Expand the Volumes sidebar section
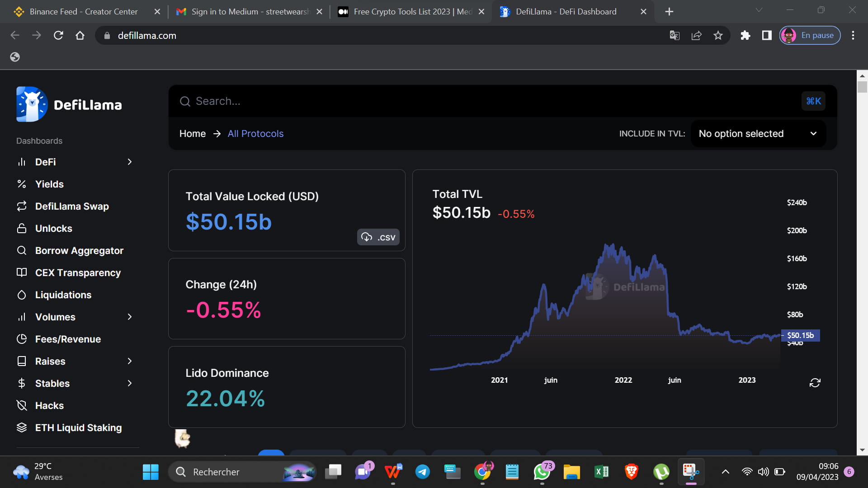This screenshot has height=488, width=868. pos(130,317)
